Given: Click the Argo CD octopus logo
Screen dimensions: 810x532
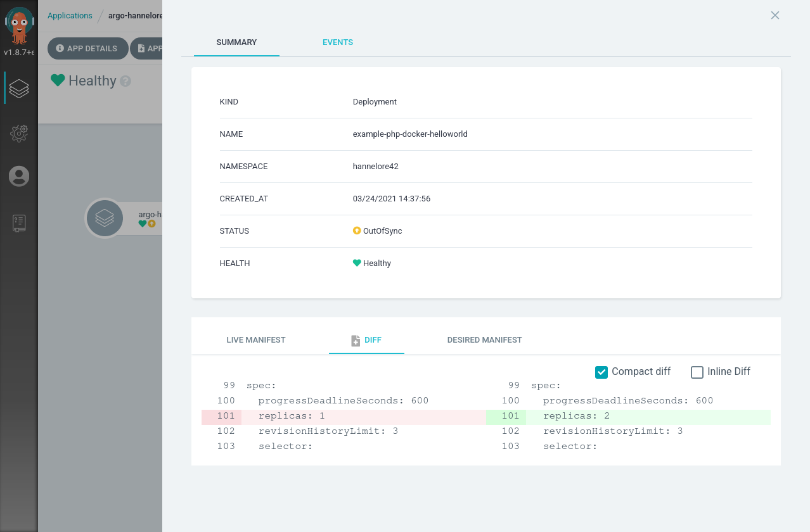Looking at the screenshot, I should pos(19,25).
